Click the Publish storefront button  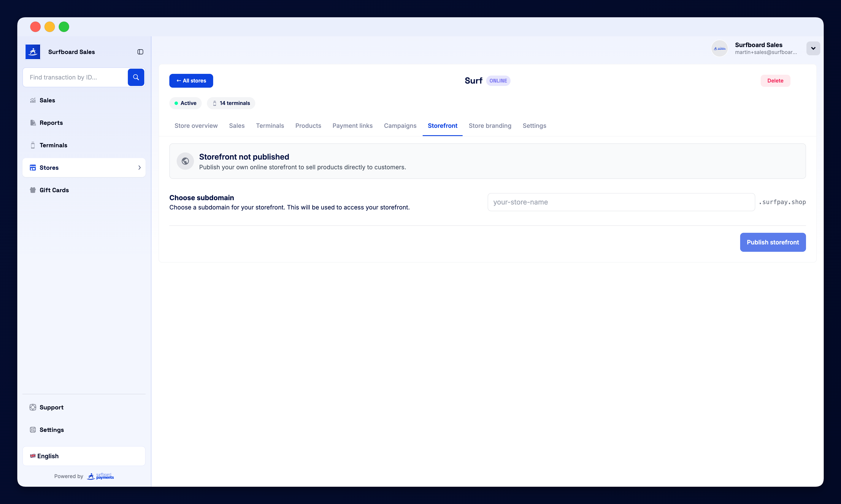point(773,242)
